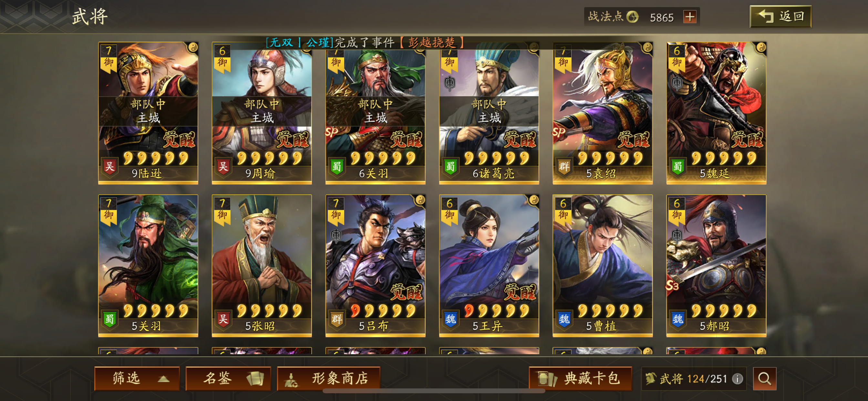Viewport: 868px width, 401px height.
Task: Open the magnifier search icon
Action: 764,378
